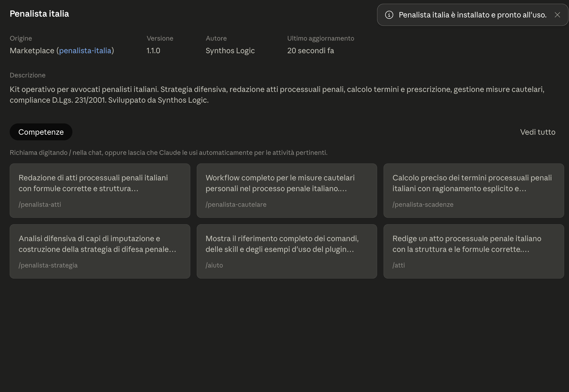This screenshot has height=392, width=569.
Task: Click the author name Synthos Logic
Action: 230,51
